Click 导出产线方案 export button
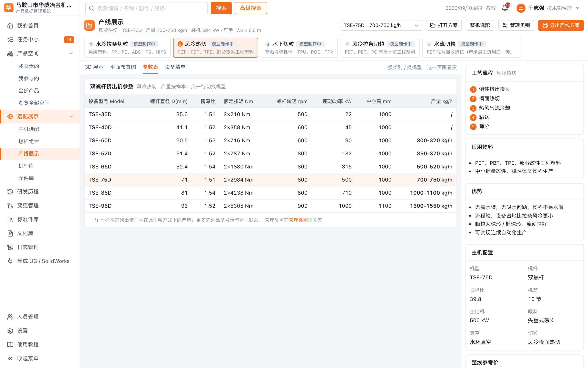 coord(561,25)
